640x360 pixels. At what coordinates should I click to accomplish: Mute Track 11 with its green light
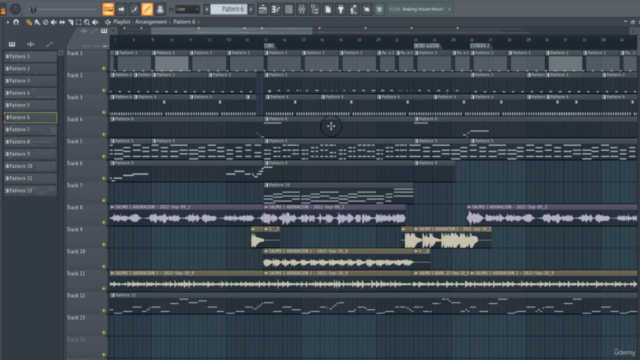104,289
